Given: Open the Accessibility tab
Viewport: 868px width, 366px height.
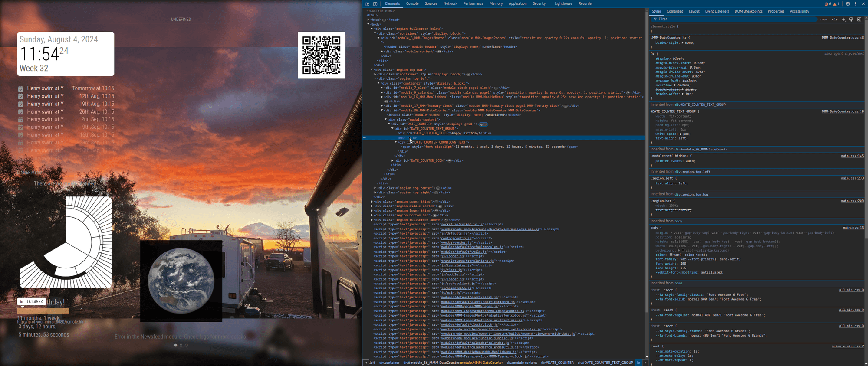Looking at the screenshot, I should pyautogui.click(x=799, y=11).
